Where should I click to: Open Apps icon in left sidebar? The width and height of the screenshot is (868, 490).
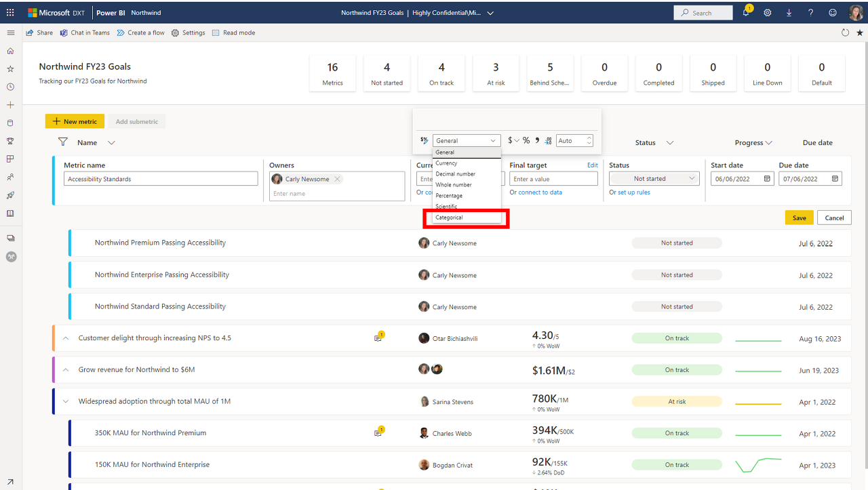[10, 159]
